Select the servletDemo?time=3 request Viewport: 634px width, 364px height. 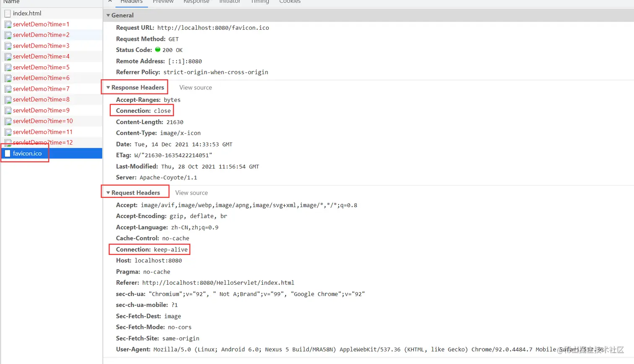pos(52,46)
